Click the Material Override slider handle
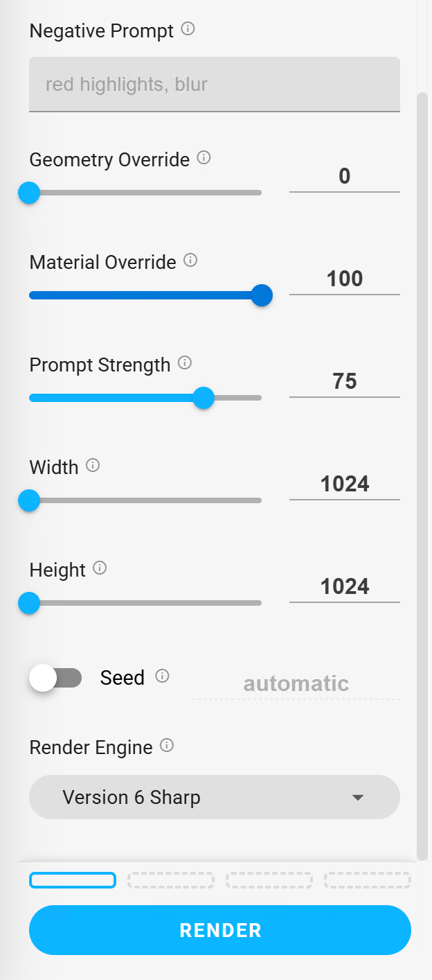 (262, 295)
